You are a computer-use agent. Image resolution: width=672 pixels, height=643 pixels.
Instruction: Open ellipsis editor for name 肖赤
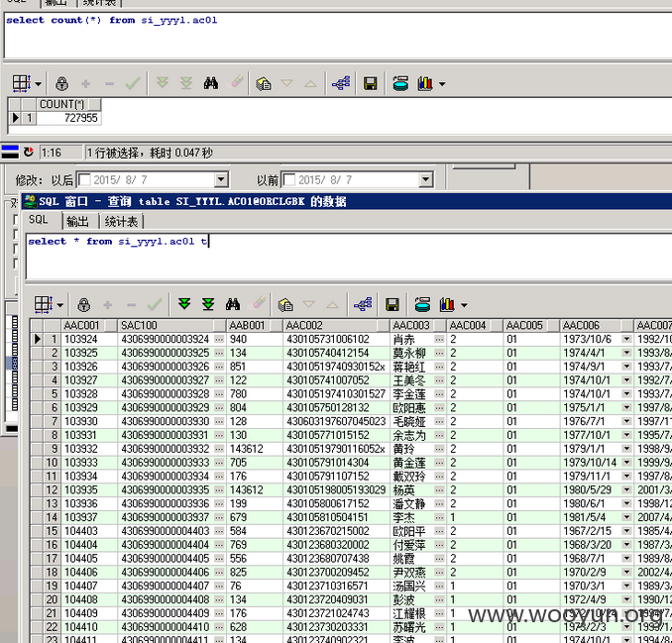point(439,339)
